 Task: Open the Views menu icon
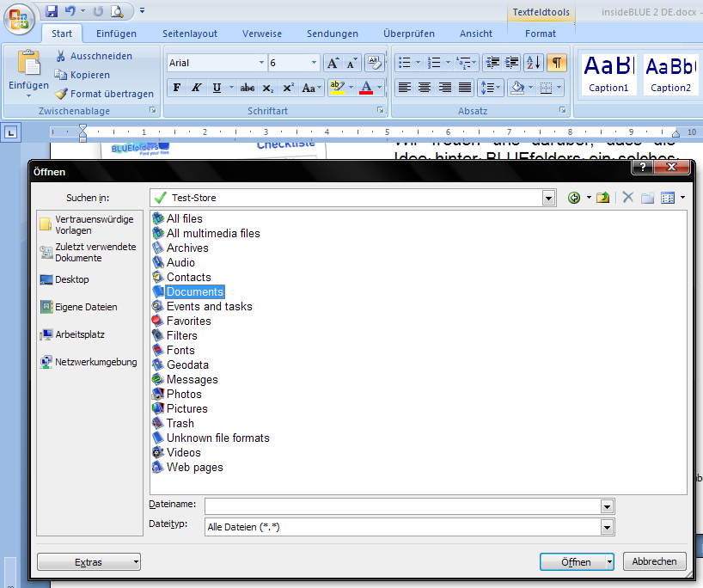click(668, 198)
